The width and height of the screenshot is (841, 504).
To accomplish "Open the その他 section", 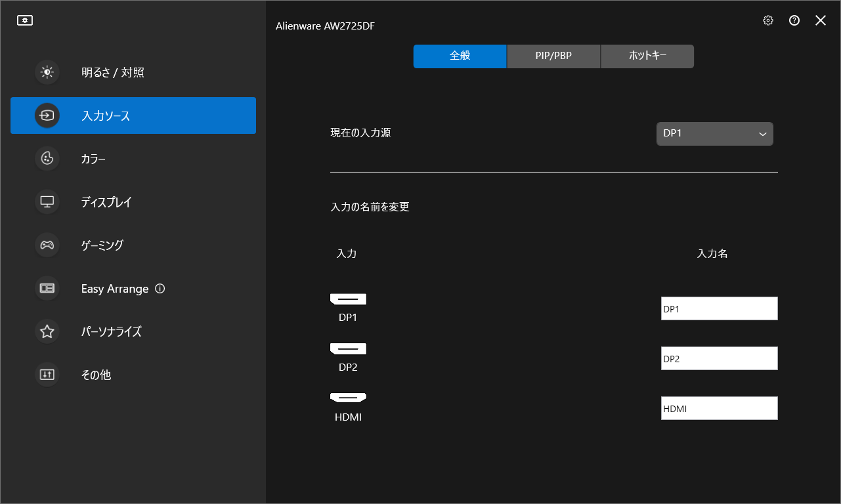I will [133, 375].
